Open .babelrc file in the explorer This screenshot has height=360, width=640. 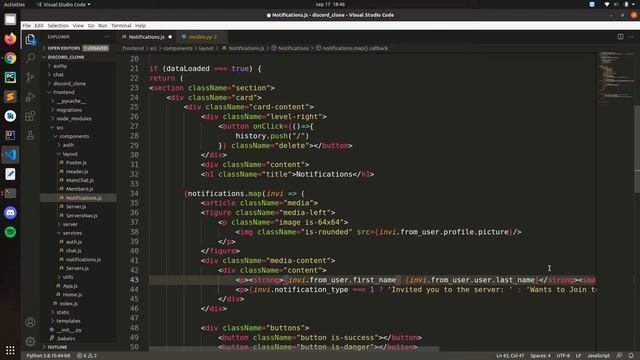(66, 339)
